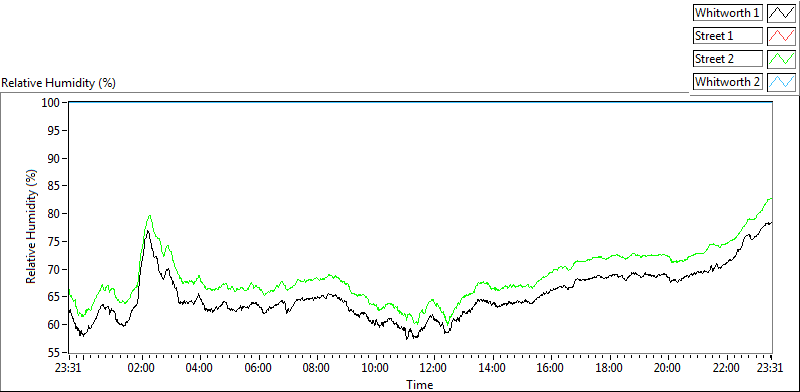Click the 20:00 time tick label
800x392 pixels.
pyautogui.click(x=668, y=367)
